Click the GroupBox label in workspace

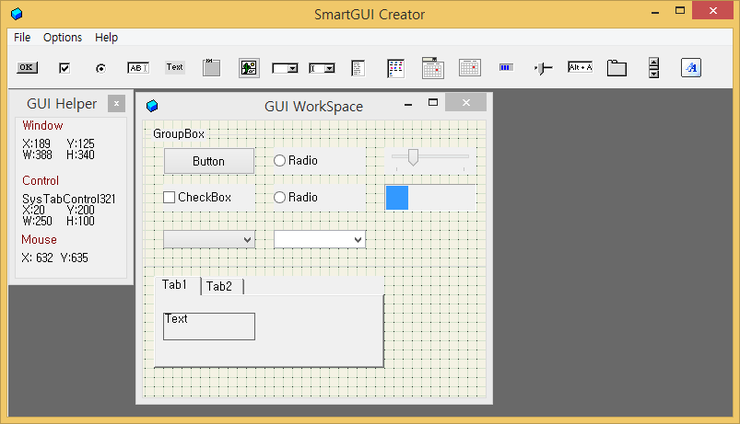pos(179,134)
